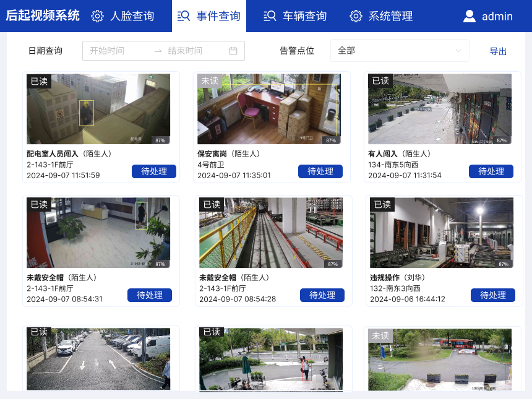Click the search icon beside 事件查询
This screenshot has width=532, height=401.
183,16
